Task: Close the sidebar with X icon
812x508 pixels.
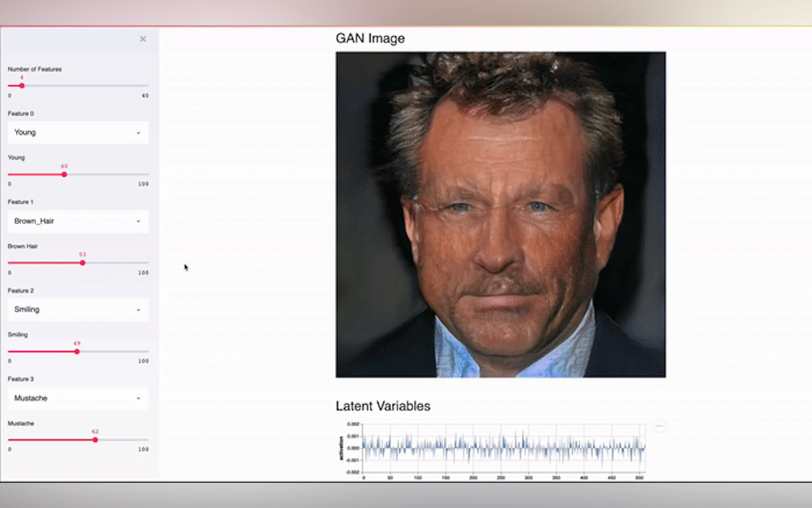Action: [x=143, y=39]
